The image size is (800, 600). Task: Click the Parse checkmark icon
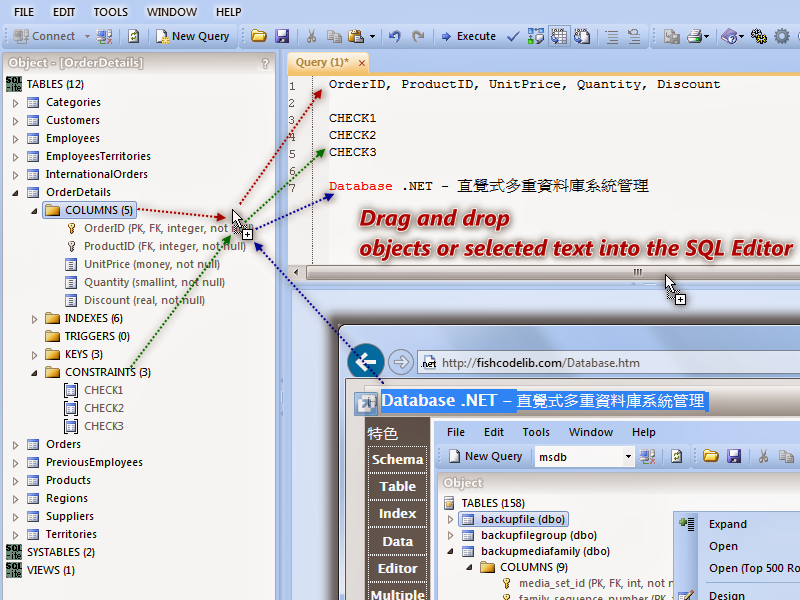tap(513, 36)
